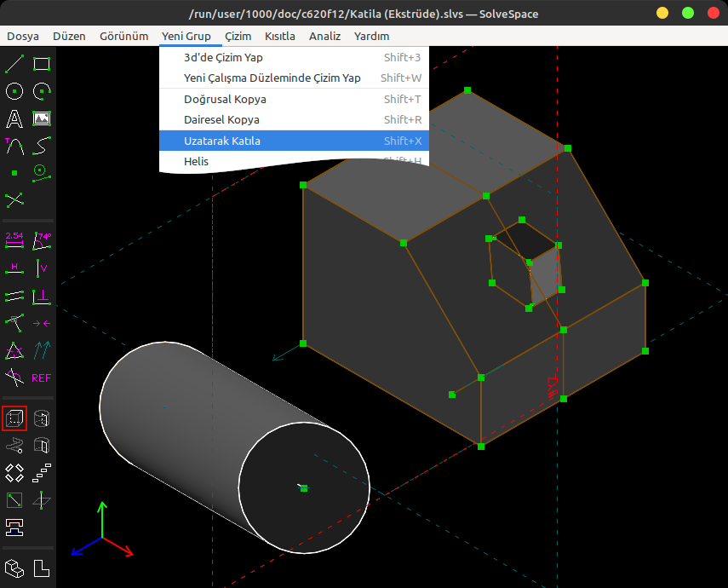Open the Düzen menu
Viewport: 728px width, 588px height.
click(x=69, y=37)
